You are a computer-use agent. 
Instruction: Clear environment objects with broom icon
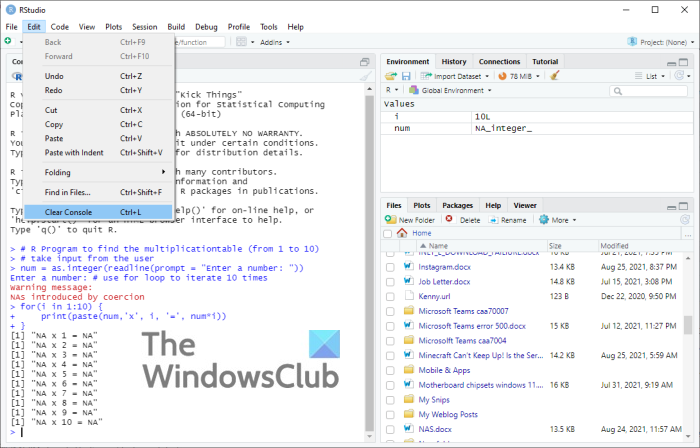coord(554,76)
